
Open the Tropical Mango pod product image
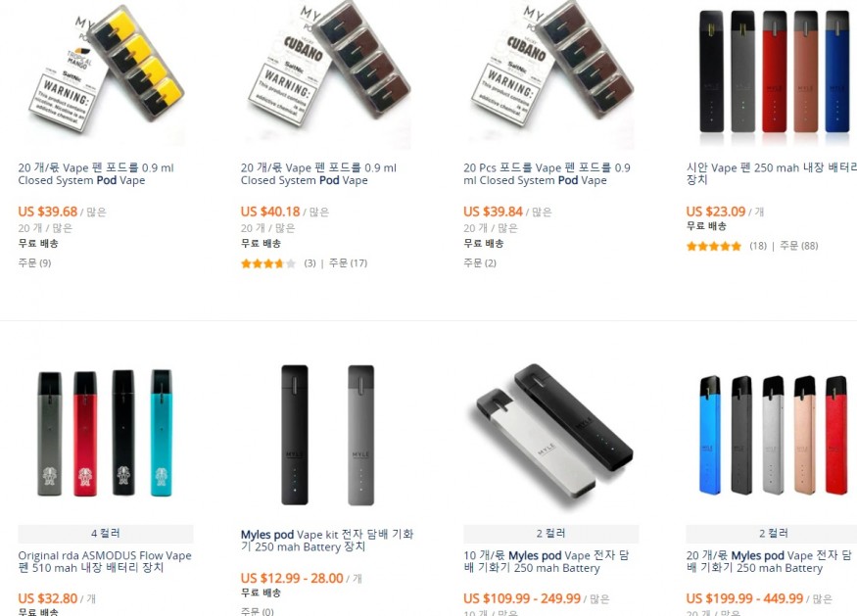(106, 71)
